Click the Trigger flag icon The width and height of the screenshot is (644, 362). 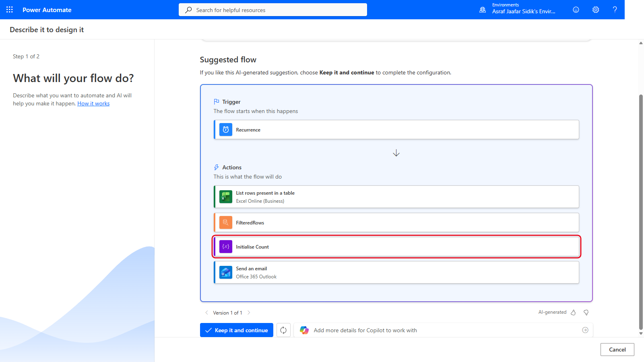217,102
